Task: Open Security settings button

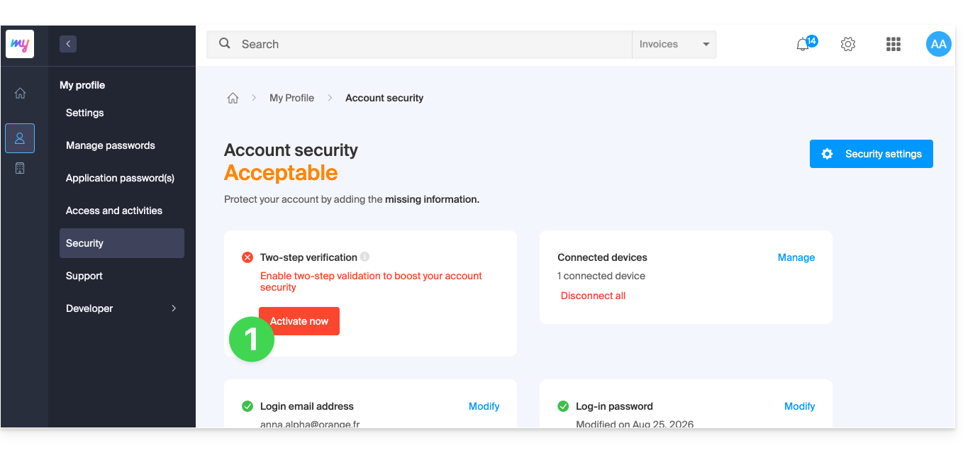Action: pyautogui.click(x=872, y=154)
